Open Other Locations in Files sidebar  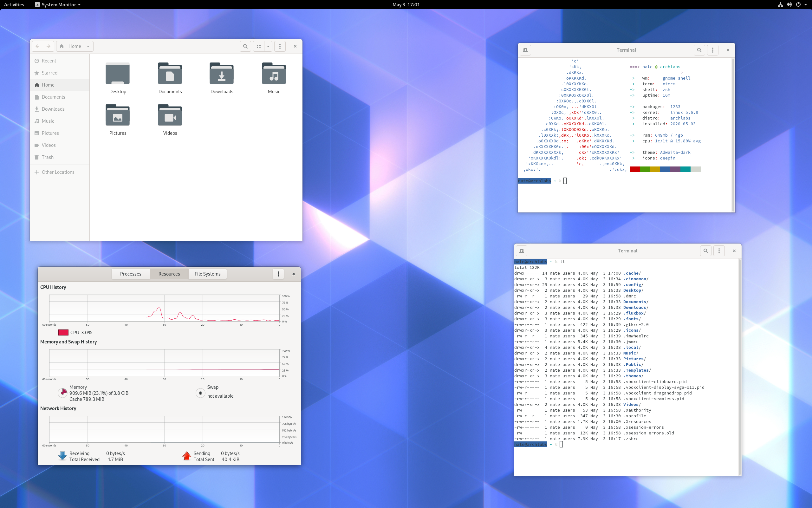coord(60,172)
